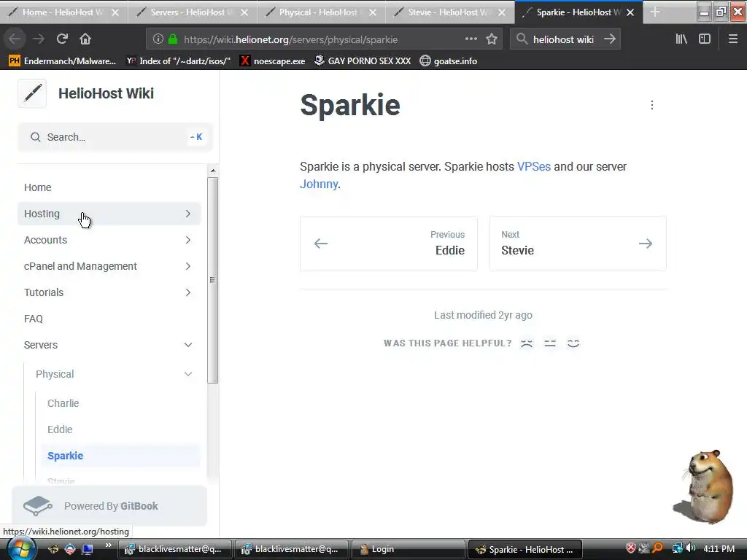The height and width of the screenshot is (560, 747).
Task: Close the Stevie - HelioHost tab
Action: coord(502,12)
